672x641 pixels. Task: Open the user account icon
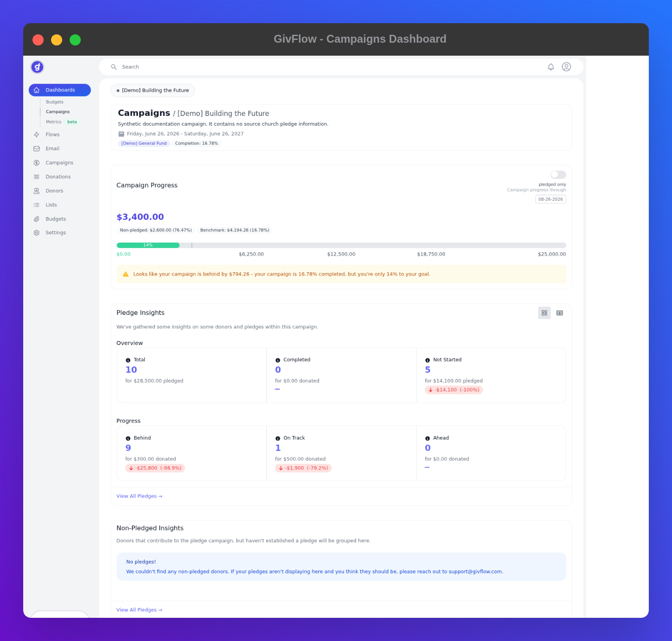click(x=566, y=67)
